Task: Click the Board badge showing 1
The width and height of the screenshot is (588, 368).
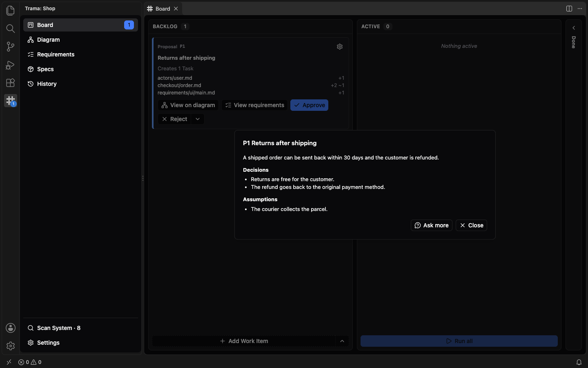Action: [x=129, y=25]
